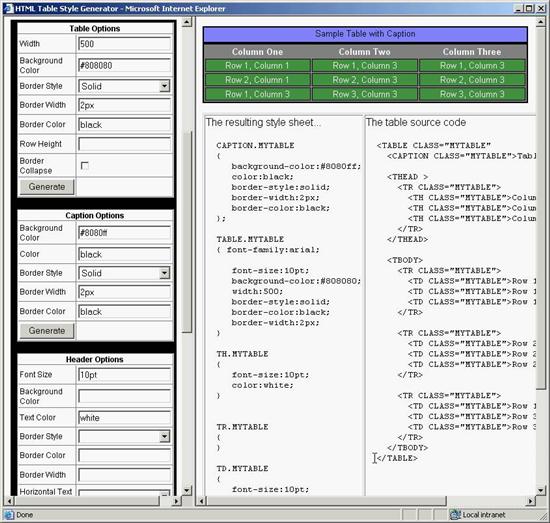Image resolution: width=550 pixels, height=523 pixels.
Task: Click Caption Border Width field
Action: (125, 292)
